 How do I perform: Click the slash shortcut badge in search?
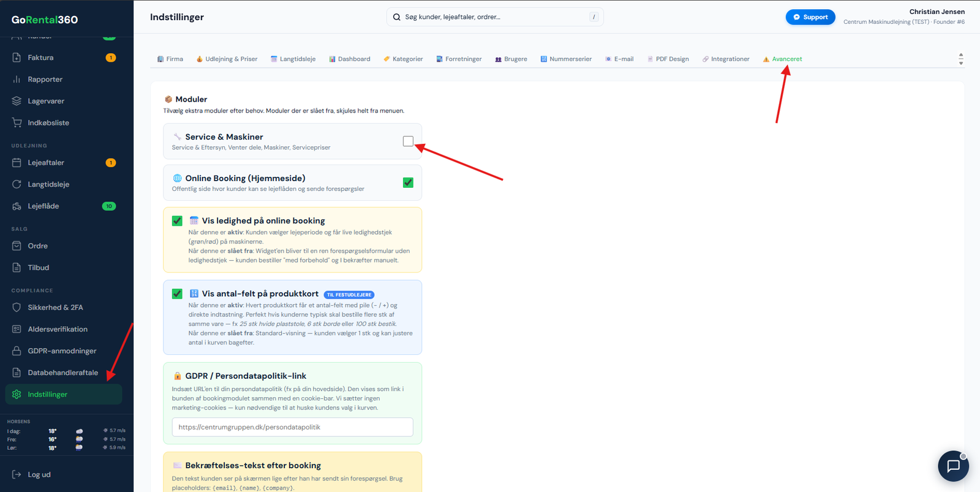tap(594, 17)
